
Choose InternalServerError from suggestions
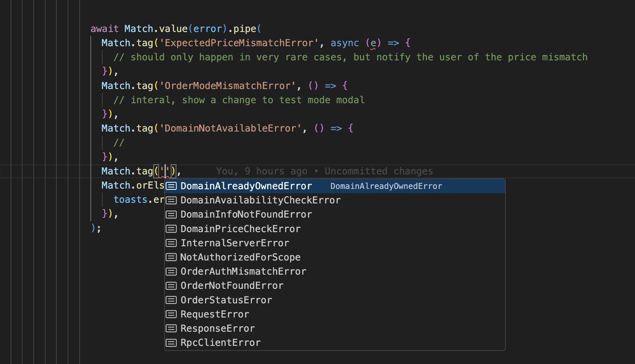tap(335, 243)
